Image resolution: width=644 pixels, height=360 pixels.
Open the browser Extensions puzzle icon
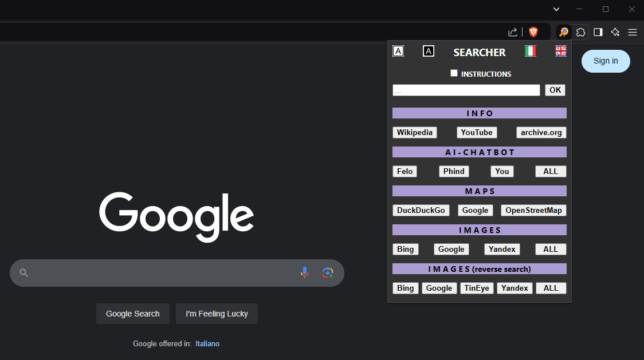coord(581,32)
